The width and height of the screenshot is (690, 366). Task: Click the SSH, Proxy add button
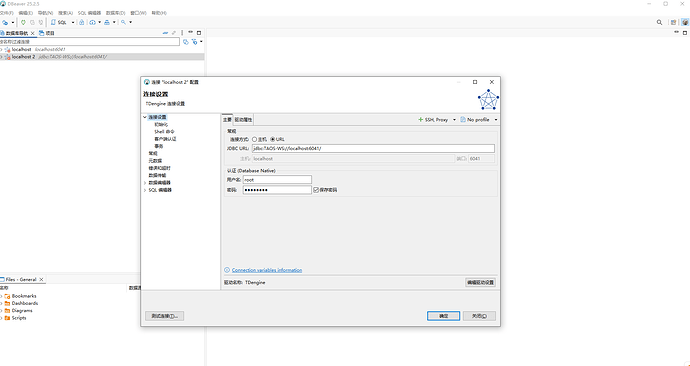pos(433,120)
